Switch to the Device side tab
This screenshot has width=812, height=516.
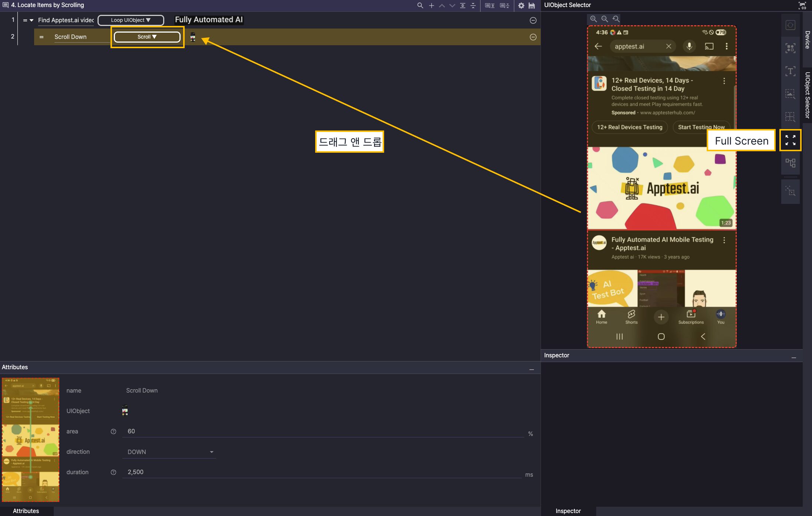coord(807,40)
